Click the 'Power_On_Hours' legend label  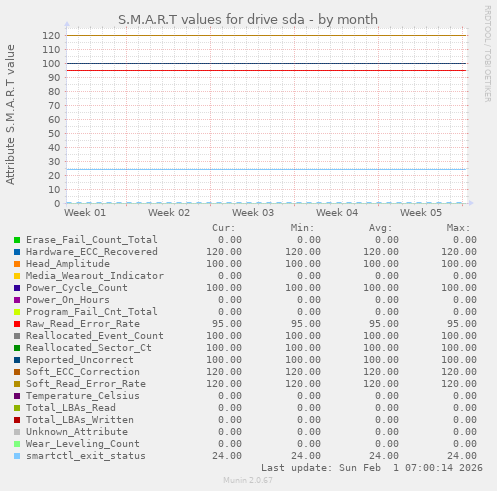click(x=68, y=300)
